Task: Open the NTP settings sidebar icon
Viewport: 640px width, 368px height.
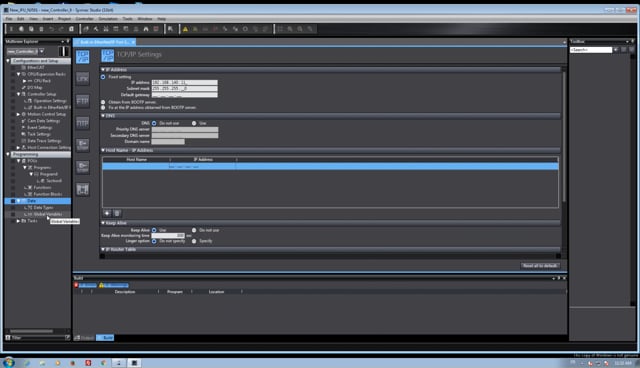Action: click(x=82, y=123)
